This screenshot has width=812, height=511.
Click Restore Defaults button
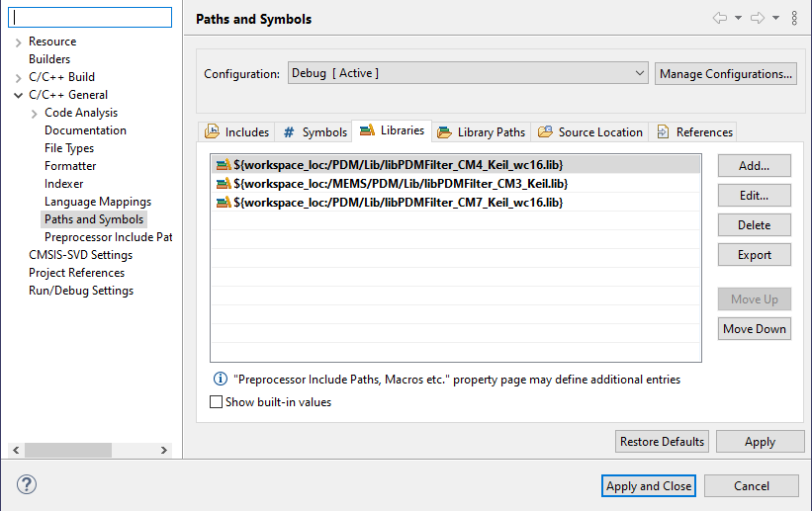coord(662,441)
